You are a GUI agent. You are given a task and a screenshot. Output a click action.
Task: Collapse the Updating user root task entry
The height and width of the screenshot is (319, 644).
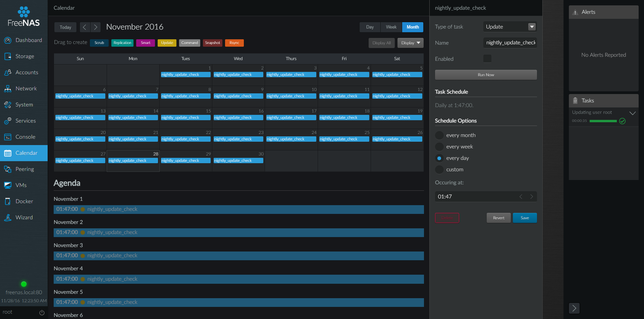click(633, 113)
